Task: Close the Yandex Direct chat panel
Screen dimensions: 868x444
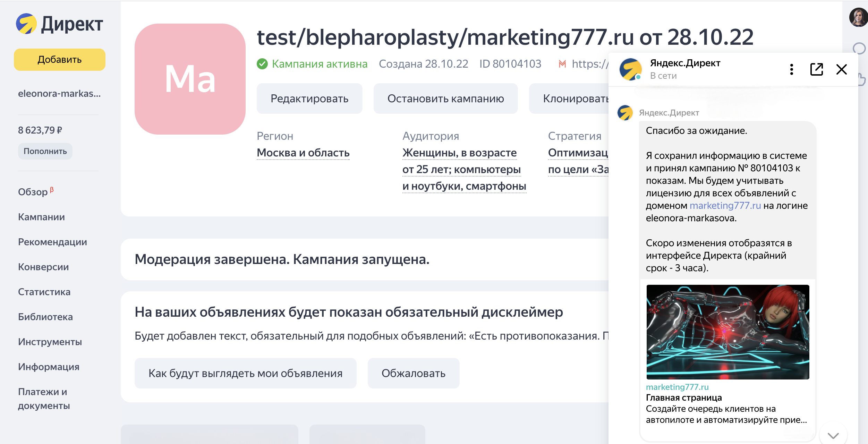Action: [x=841, y=69]
